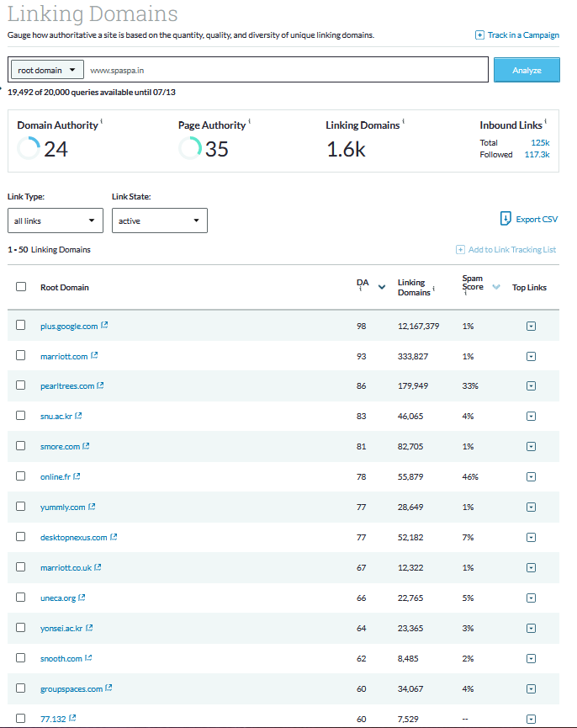
Task: Tick the select-all checkbox in table header
Action: coord(21,287)
